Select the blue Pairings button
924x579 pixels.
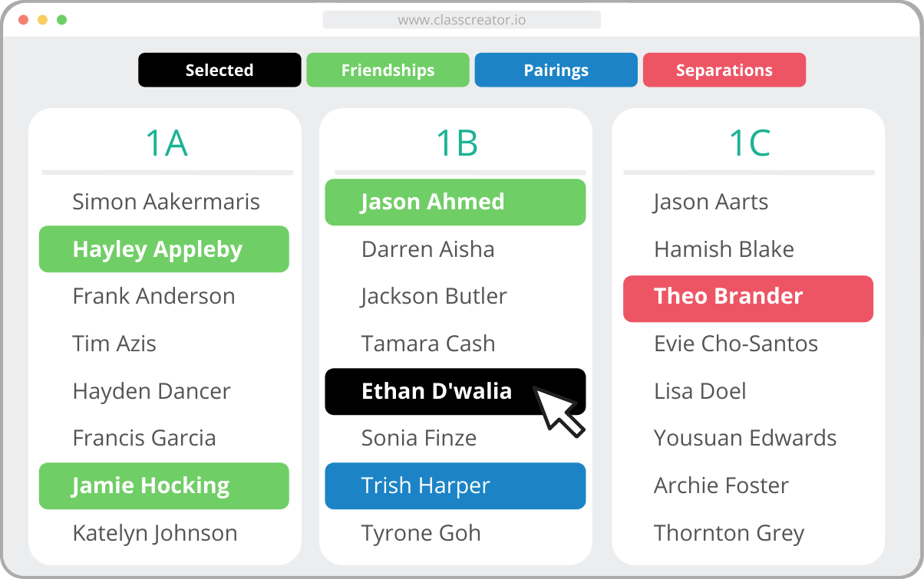(556, 70)
